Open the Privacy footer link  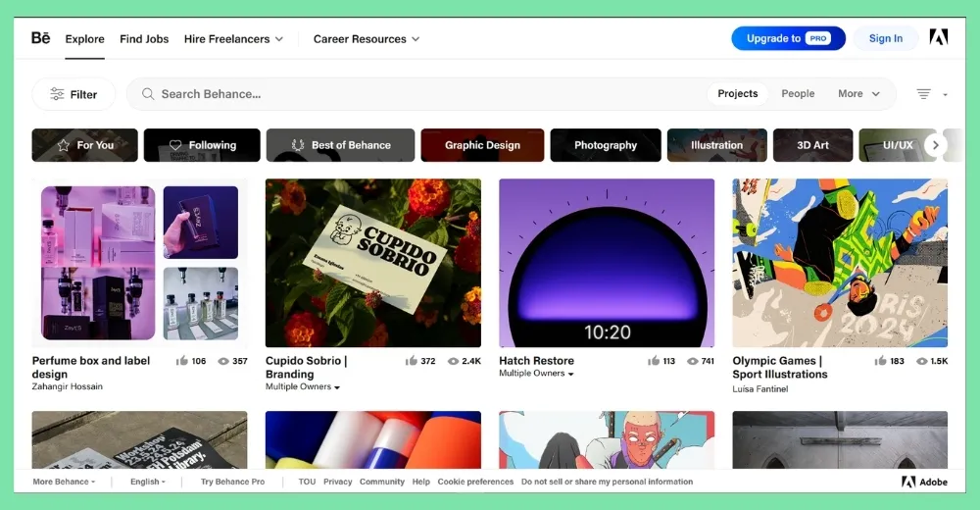337,482
